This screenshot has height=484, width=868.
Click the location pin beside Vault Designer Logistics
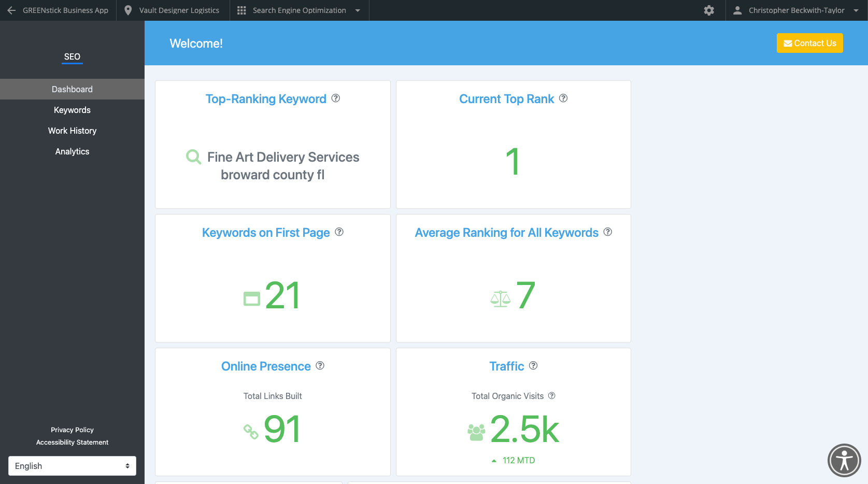[x=127, y=10]
